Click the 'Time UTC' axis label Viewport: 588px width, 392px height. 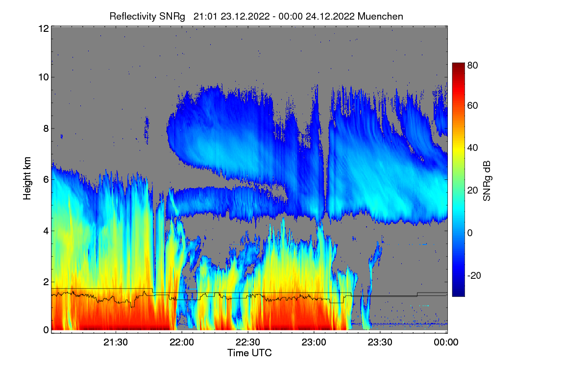249,353
